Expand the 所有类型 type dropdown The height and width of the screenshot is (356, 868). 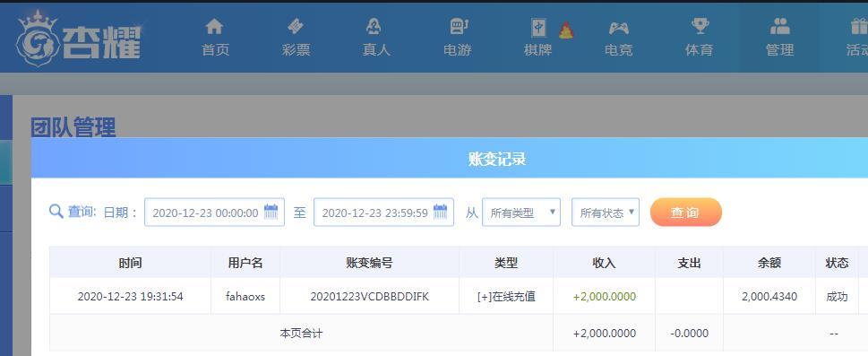click(521, 213)
